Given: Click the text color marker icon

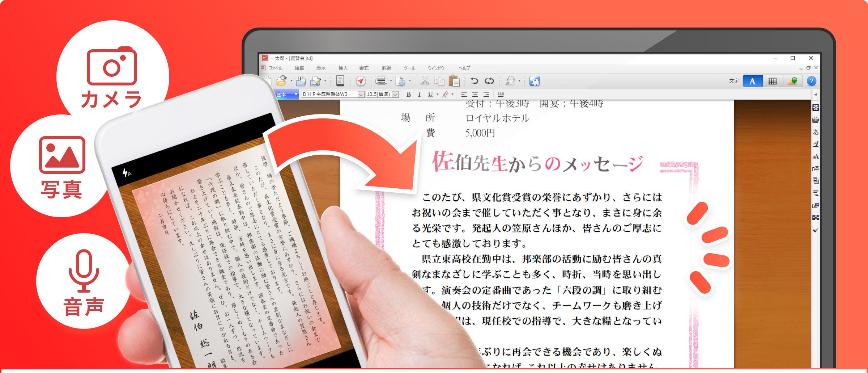Looking at the screenshot, I should [446, 95].
